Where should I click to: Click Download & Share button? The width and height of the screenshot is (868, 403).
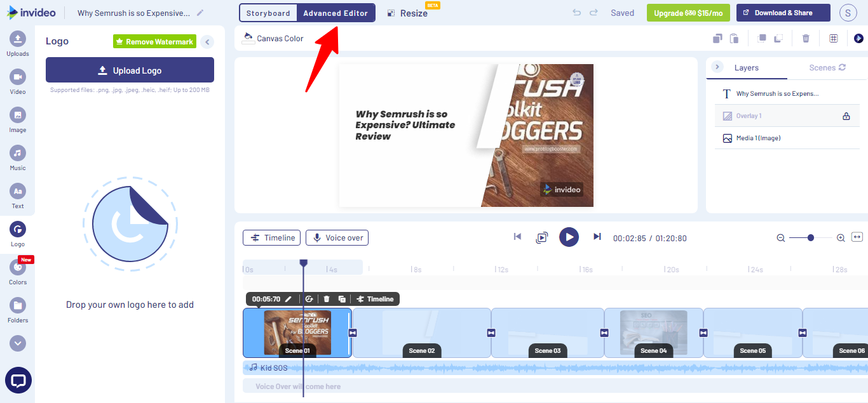783,13
